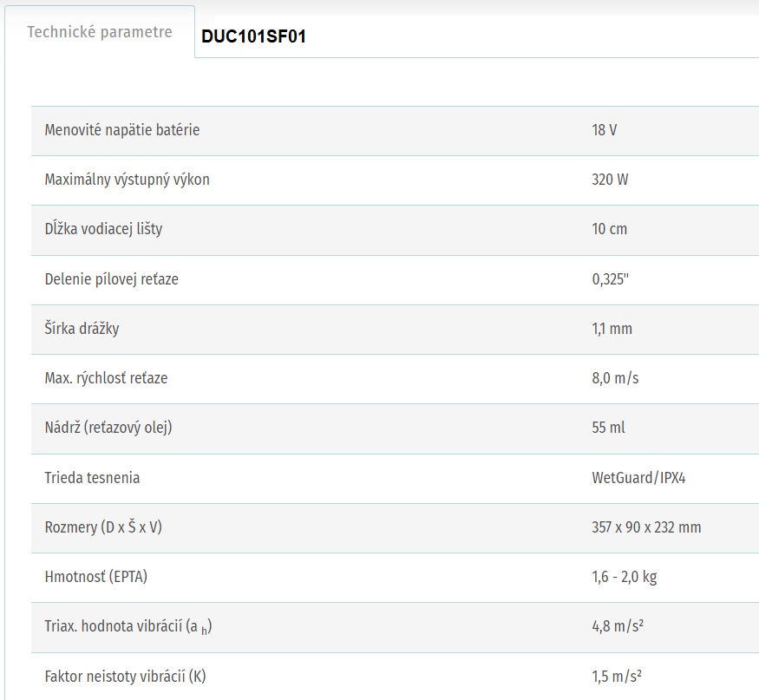This screenshot has height=700, width=759.
Task: Click the 8,0 m/s value
Action: (x=615, y=378)
